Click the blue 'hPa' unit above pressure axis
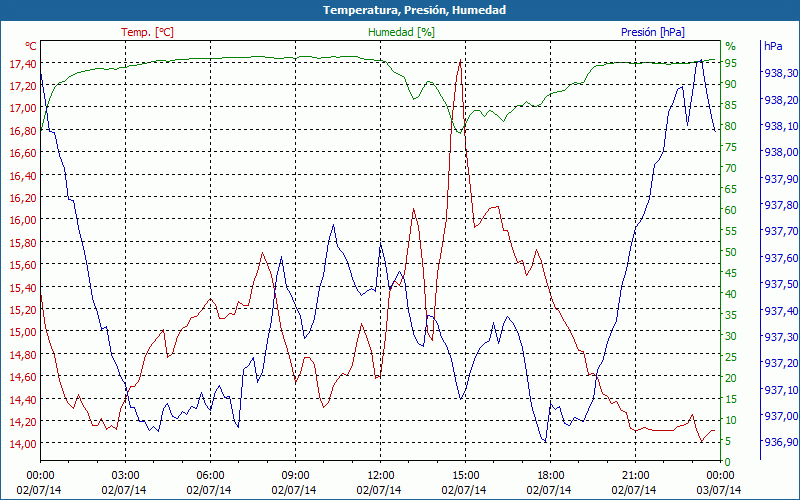The height and width of the screenshot is (500, 800). (x=773, y=45)
